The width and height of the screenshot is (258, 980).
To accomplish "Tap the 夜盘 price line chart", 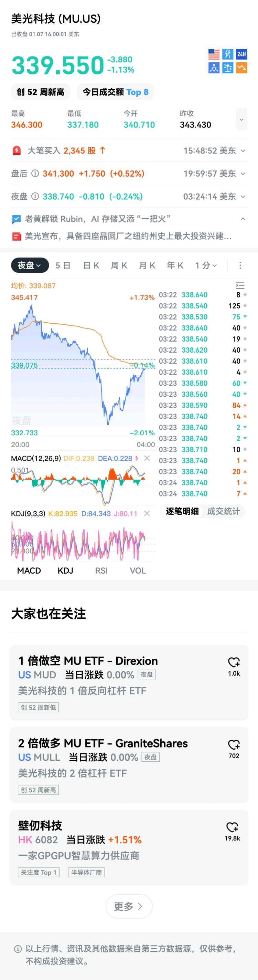I will [x=83, y=365].
